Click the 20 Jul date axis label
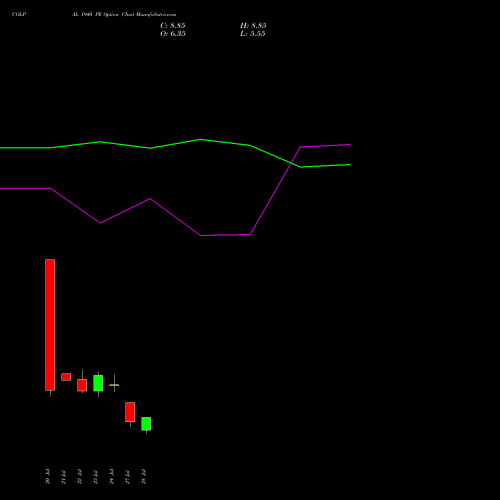 (47, 477)
